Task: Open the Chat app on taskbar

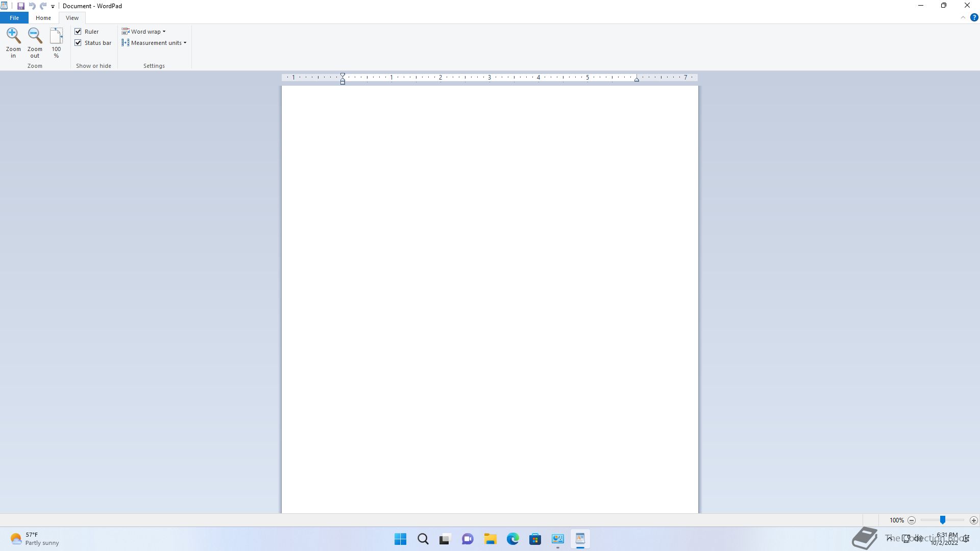Action: pos(468,539)
